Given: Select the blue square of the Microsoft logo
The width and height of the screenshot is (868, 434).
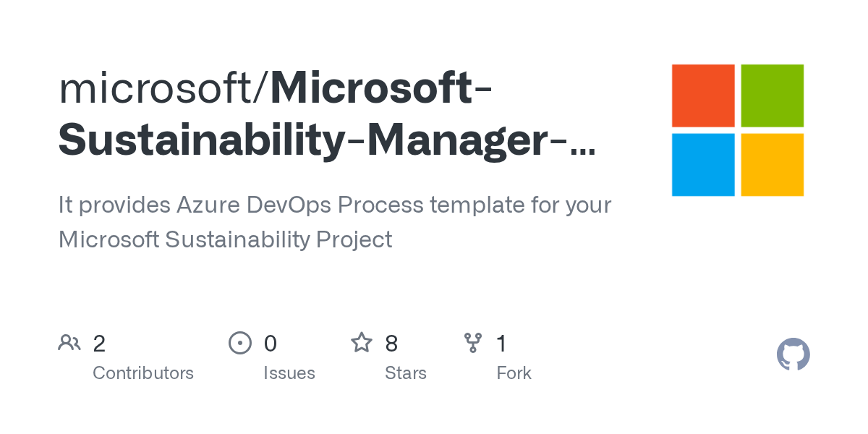Looking at the screenshot, I should pos(703,165).
